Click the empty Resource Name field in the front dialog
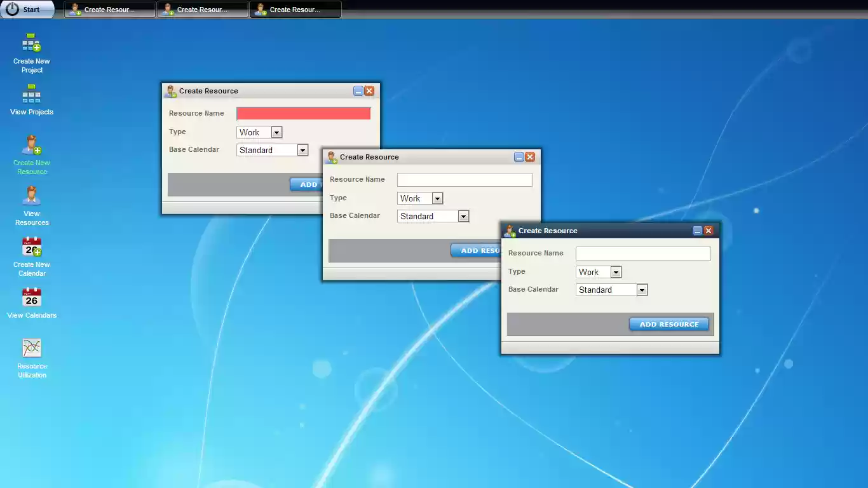The height and width of the screenshot is (488, 868). click(642, 253)
